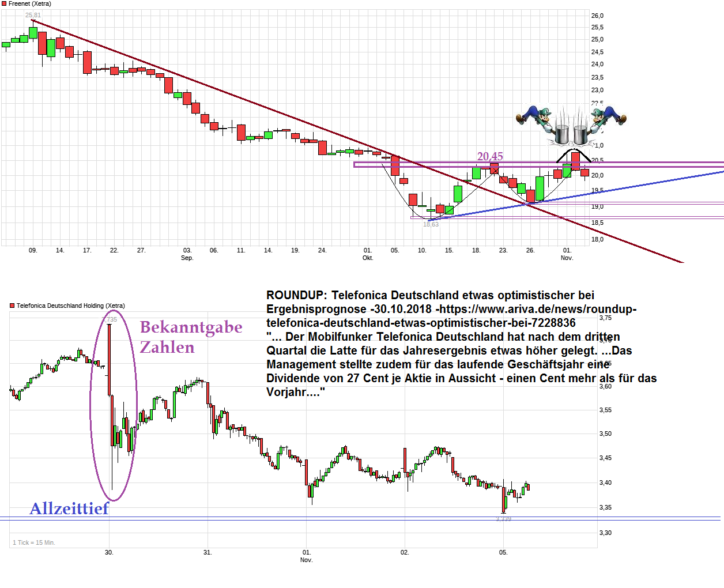724x588 pixels.
Task: Click the '23,0' price axis label
Action: (597, 90)
